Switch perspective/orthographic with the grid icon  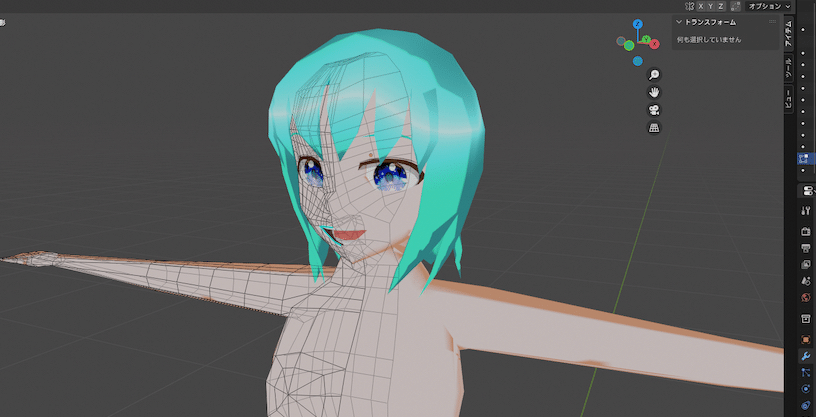click(x=654, y=128)
